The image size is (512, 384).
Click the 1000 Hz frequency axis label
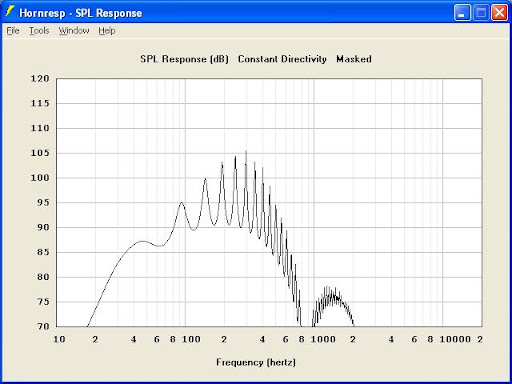pos(323,339)
